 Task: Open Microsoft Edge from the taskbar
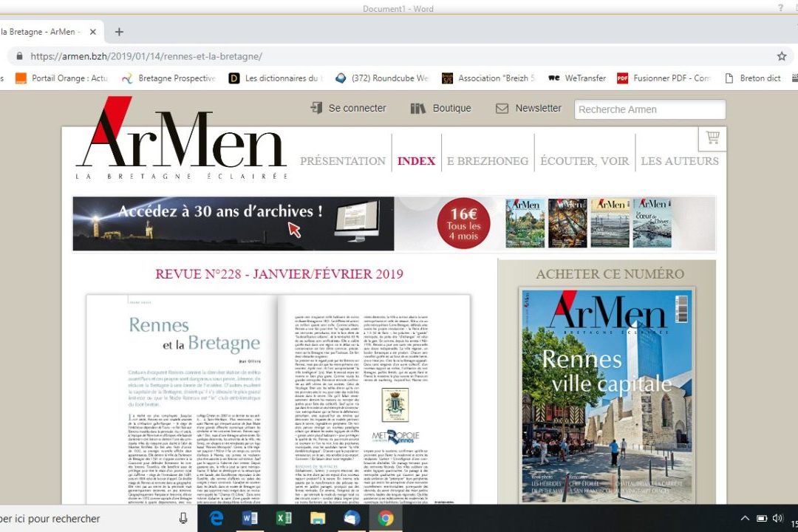pyautogui.click(x=216, y=519)
